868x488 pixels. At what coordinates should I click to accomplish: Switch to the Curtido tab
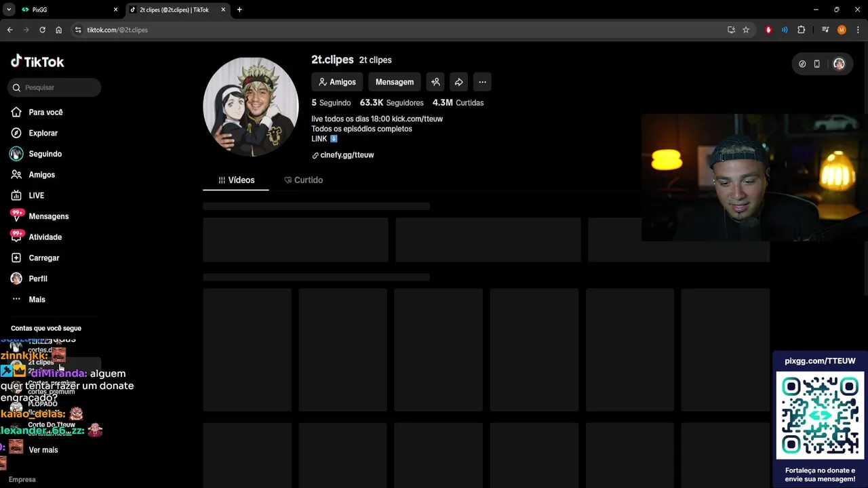(303, 180)
